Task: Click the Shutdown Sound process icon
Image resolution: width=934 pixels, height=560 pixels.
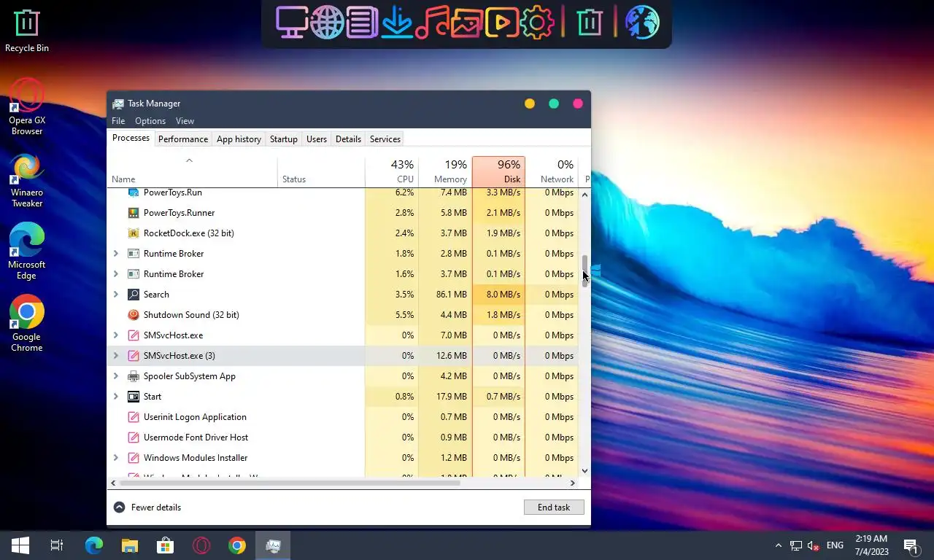Action: (133, 315)
